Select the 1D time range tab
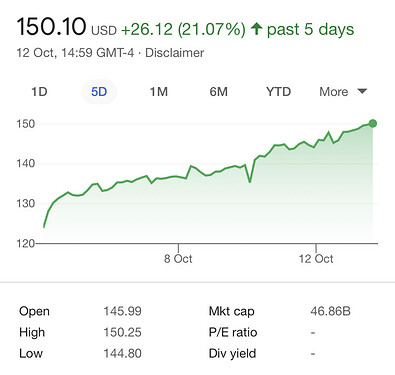Viewport: 395px width, 375px height. point(39,92)
